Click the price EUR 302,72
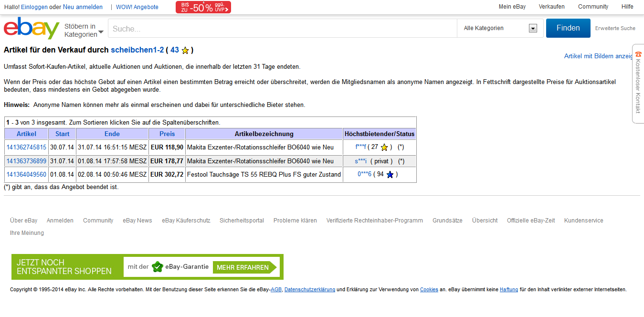Viewport: 644px width, 317px height. click(x=167, y=175)
